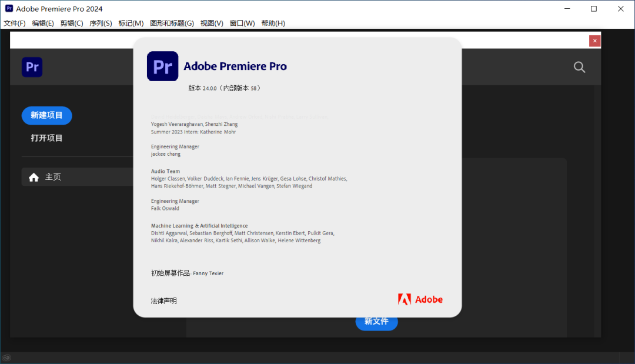
Task: Click the Adobe logo in About dialog
Action: [420, 299]
